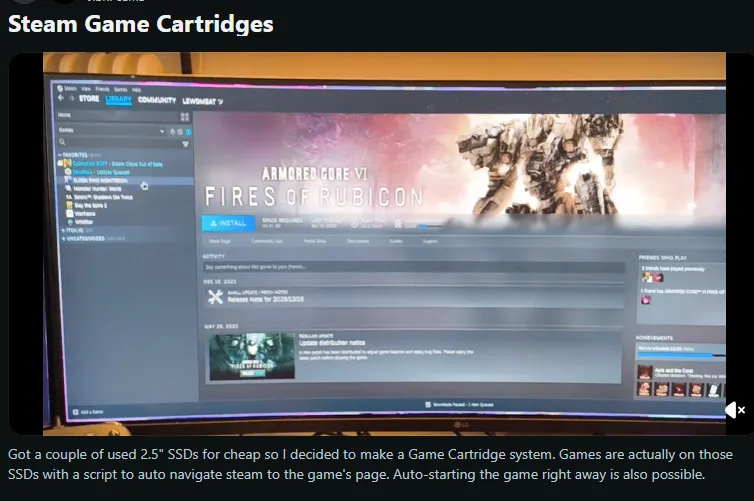Switch to the STORE tab
Image resolution: width=754 pixels, height=501 pixels.
tap(89, 99)
